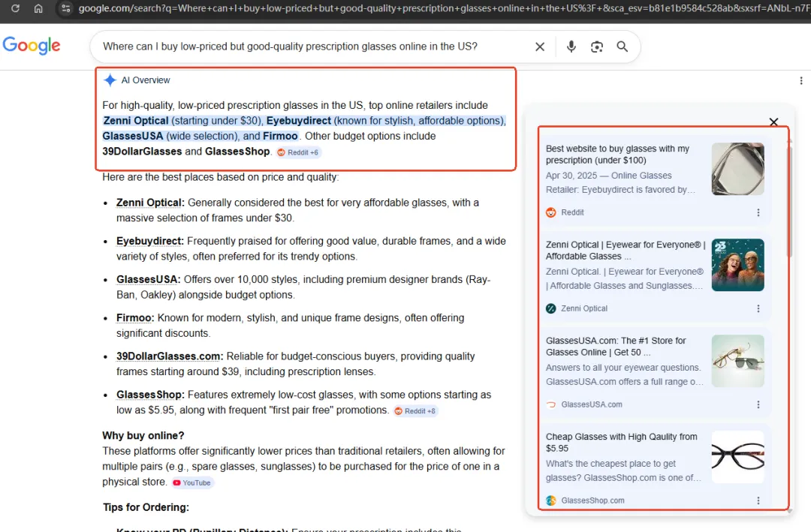Open the AI Overview three-dot menu
Image resolution: width=811 pixels, height=532 pixels.
pos(800,80)
